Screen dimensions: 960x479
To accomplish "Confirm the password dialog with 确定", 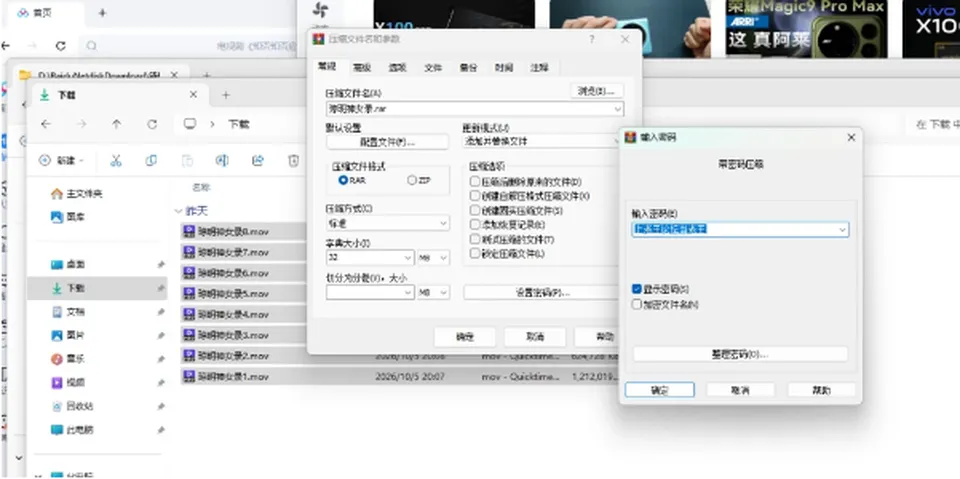I will (x=659, y=390).
